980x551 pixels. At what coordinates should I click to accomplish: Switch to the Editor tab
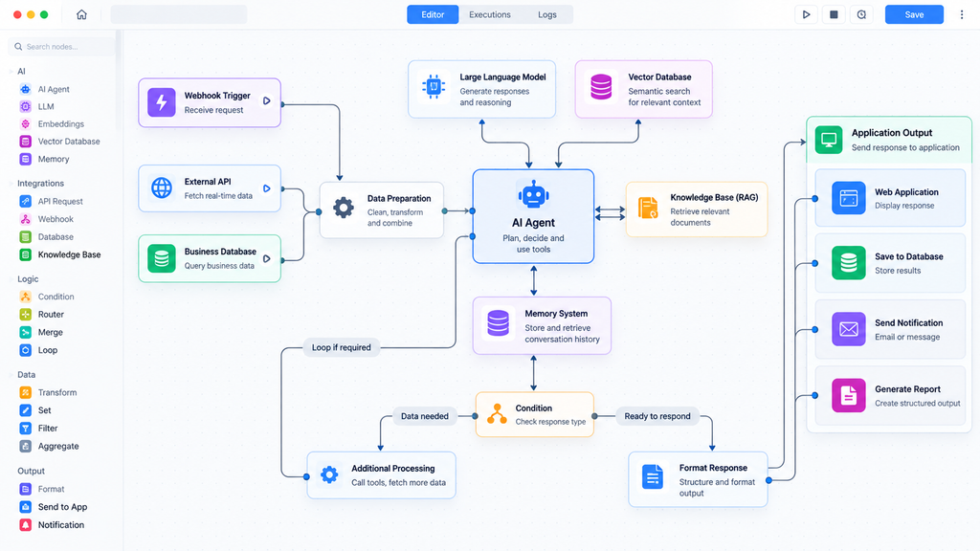[x=433, y=14]
